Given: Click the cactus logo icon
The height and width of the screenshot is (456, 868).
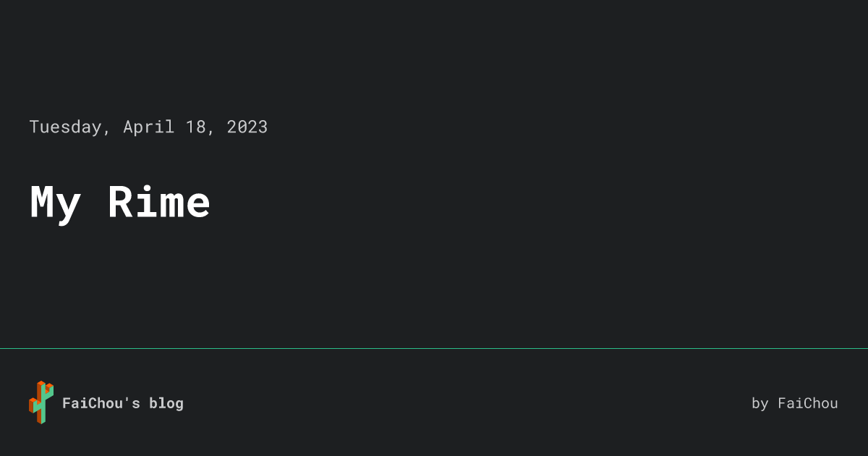Looking at the screenshot, I should click(x=41, y=402).
